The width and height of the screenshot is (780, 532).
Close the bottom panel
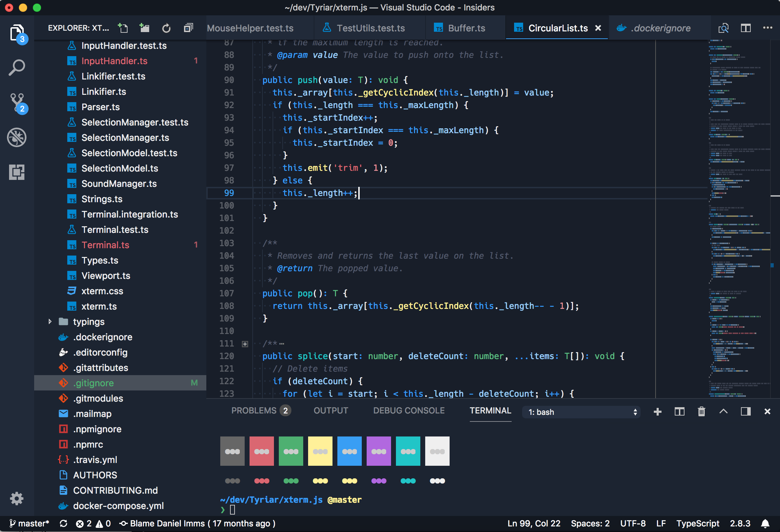767,412
